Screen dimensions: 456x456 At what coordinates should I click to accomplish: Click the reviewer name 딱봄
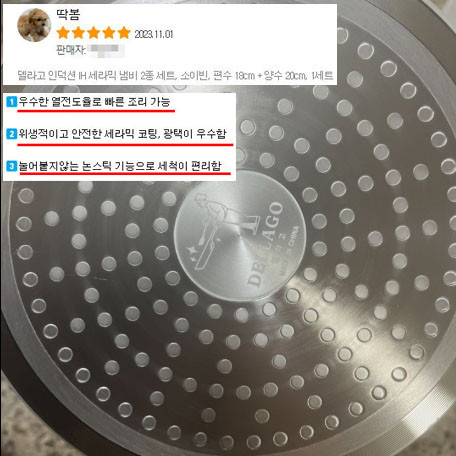pos(68,15)
